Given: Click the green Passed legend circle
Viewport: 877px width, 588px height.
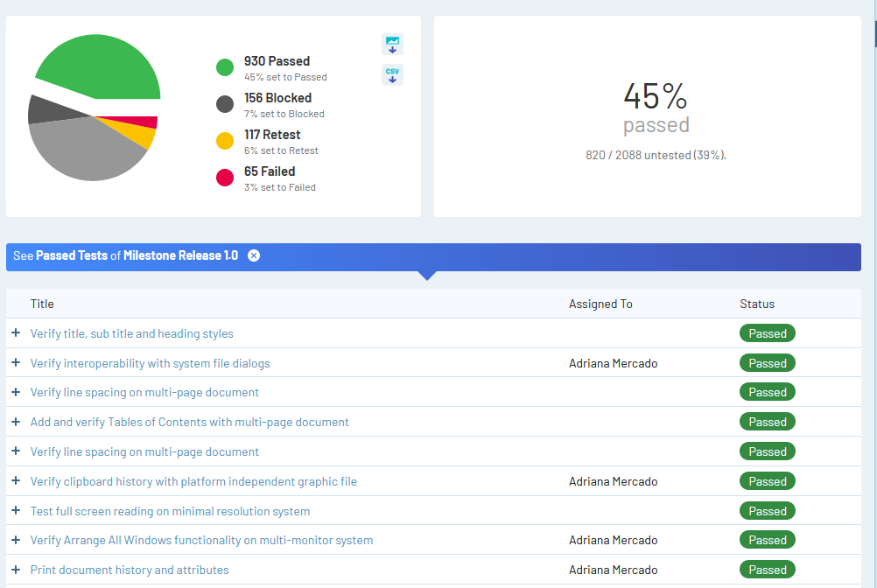Looking at the screenshot, I should (x=225, y=68).
